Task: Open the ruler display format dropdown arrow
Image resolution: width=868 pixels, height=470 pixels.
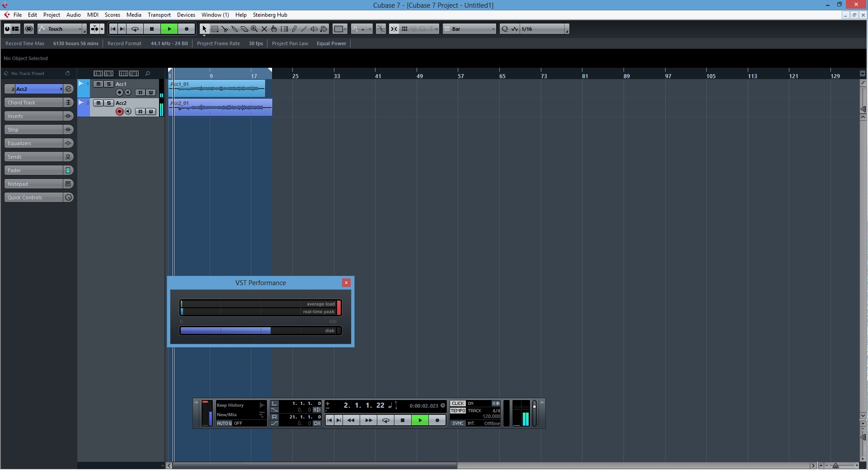Action: click(x=862, y=74)
